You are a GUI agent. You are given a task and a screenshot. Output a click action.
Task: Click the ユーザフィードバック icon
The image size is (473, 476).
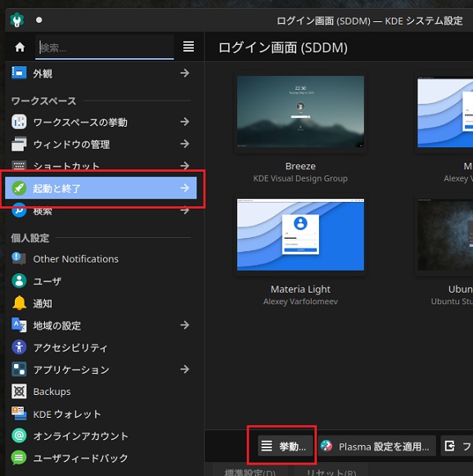pyautogui.click(x=19, y=458)
